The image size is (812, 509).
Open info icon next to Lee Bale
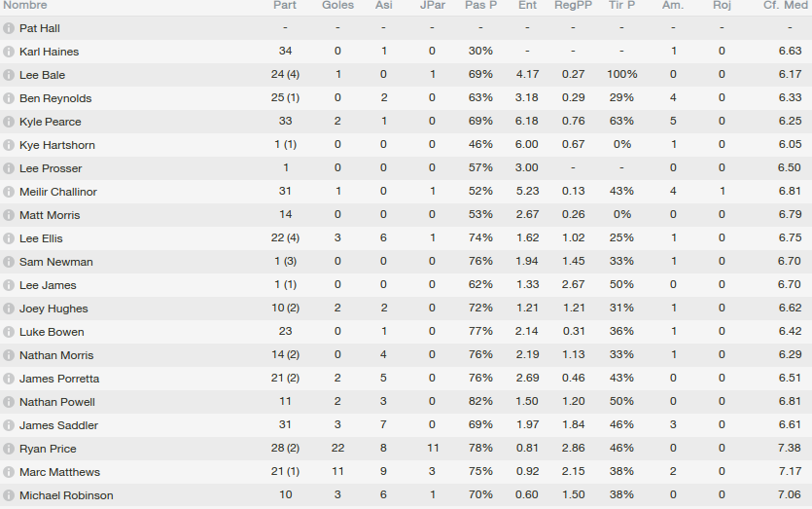(9, 75)
